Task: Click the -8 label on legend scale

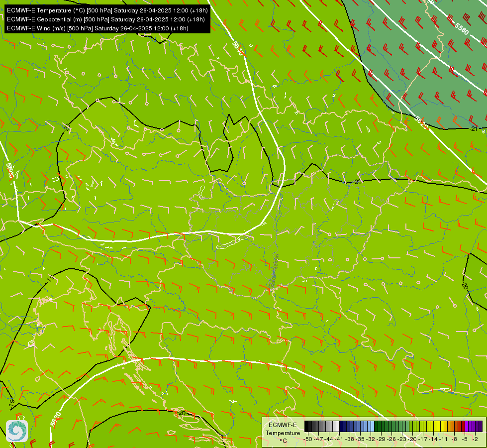Action: [x=454, y=440]
